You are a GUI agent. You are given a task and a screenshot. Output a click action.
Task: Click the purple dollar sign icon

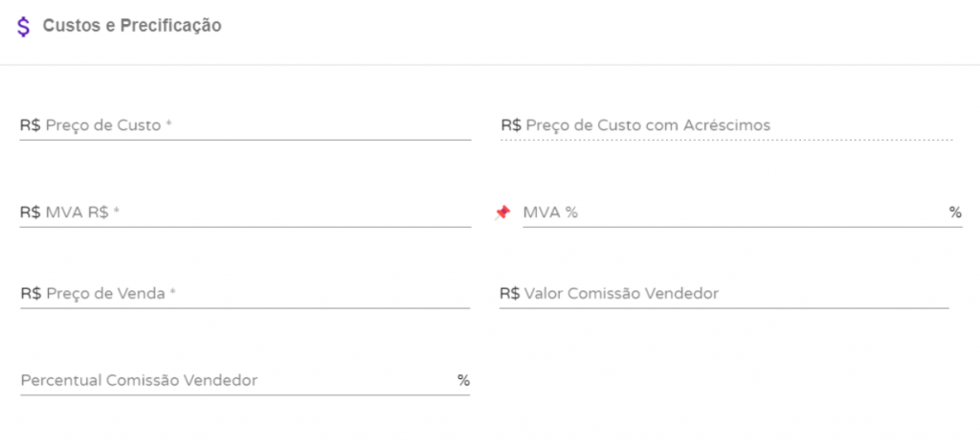(24, 27)
